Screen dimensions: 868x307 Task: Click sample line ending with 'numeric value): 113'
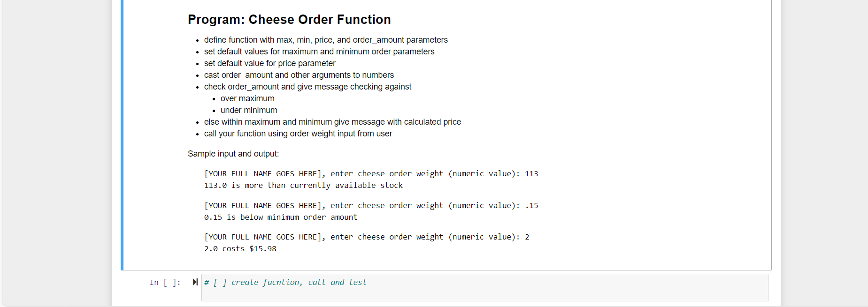pos(371,174)
